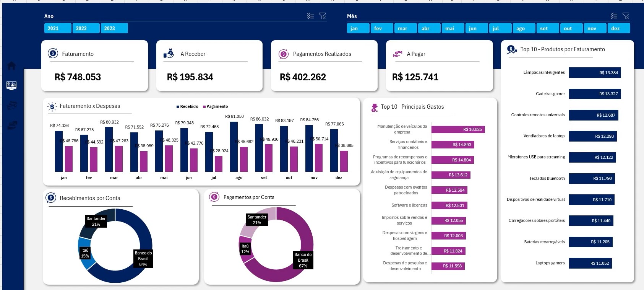This screenshot has width=644, height=290.
Task: Click the Lâmpadas inteligentes bar R$ 13.384
Action: [595, 73]
